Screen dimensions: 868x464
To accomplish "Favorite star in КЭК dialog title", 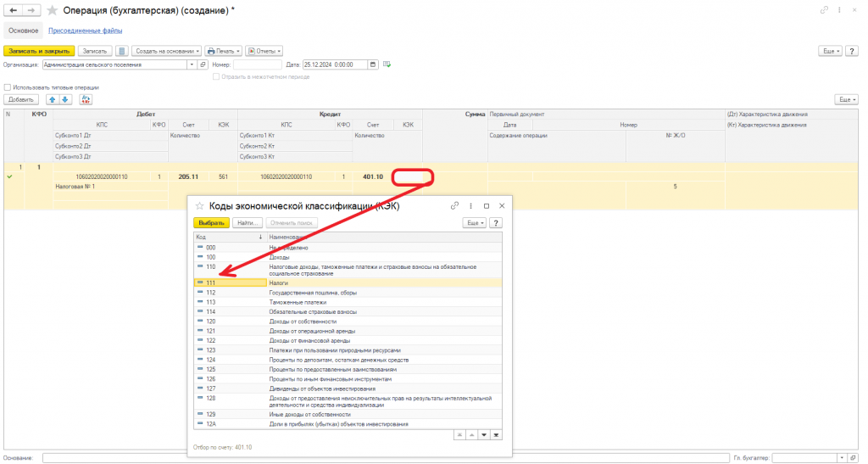I will tap(200, 206).
